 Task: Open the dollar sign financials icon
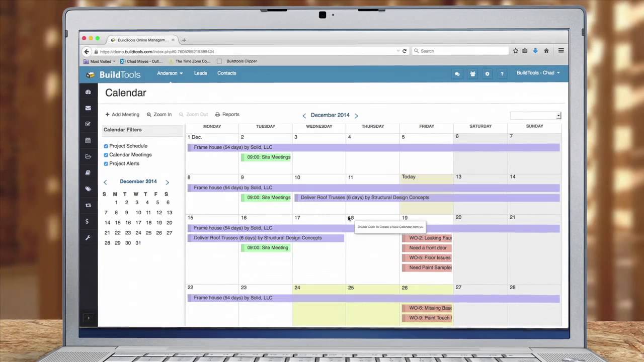click(88, 221)
